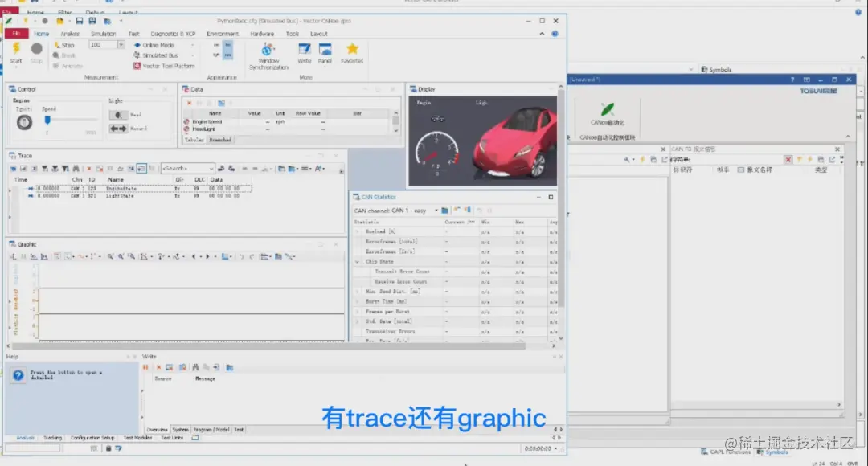Expand the Burst Time row in CAN Statistics
The image size is (868, 466).
click(358, 301)
